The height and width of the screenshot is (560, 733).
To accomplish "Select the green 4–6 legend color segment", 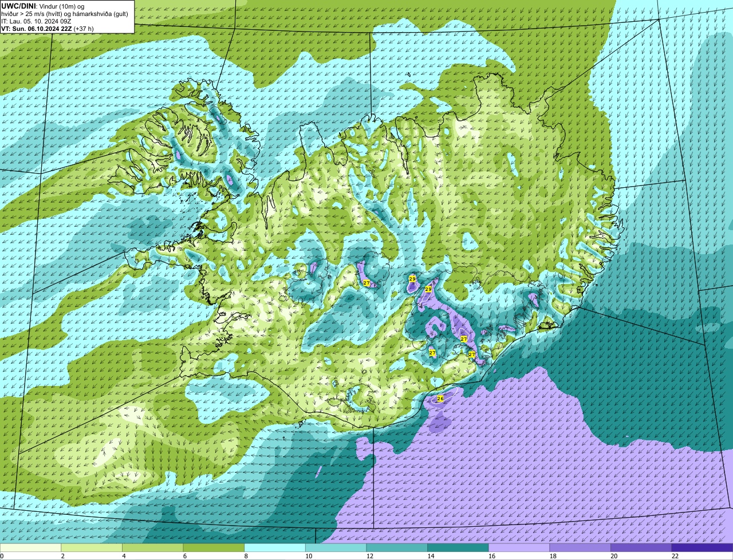I will click(x=153, y=548).
